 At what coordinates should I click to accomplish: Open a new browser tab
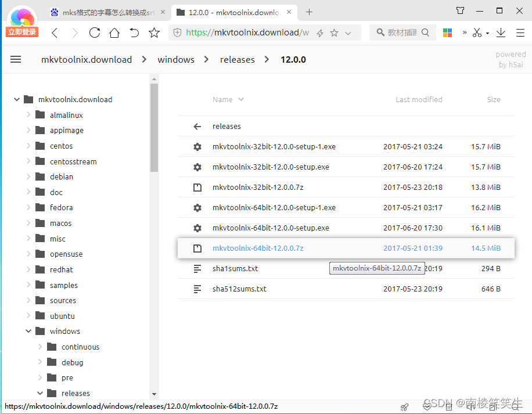(x=309, y=12)
